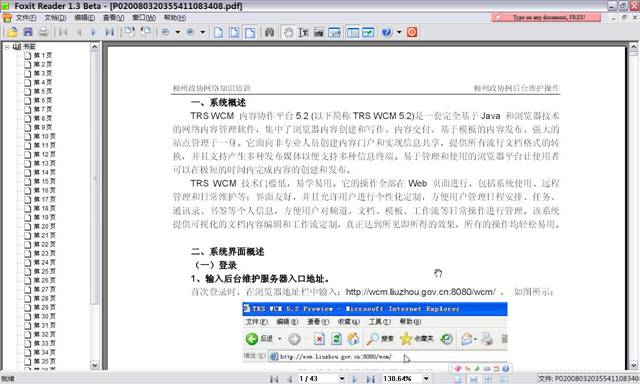640x384 pixels.
Task: Open the 文件 (File) menu
Action: click(26, 18)
